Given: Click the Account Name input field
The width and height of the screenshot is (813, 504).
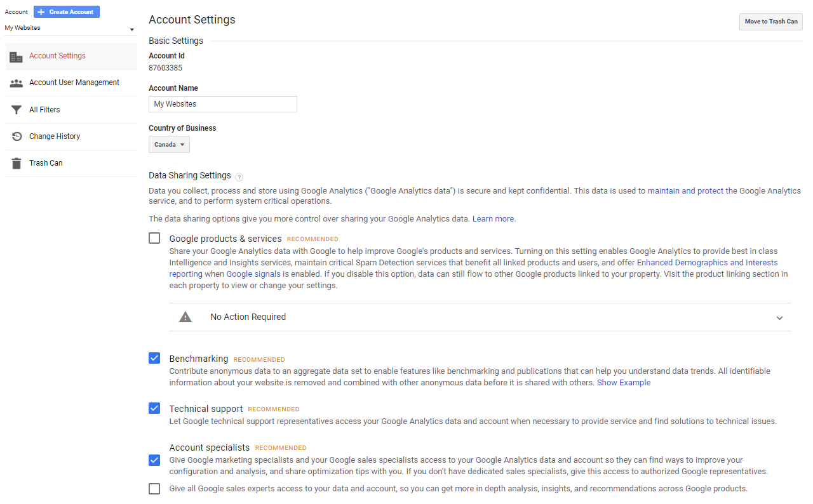Looking at the screenshot, I should [223, 104].
